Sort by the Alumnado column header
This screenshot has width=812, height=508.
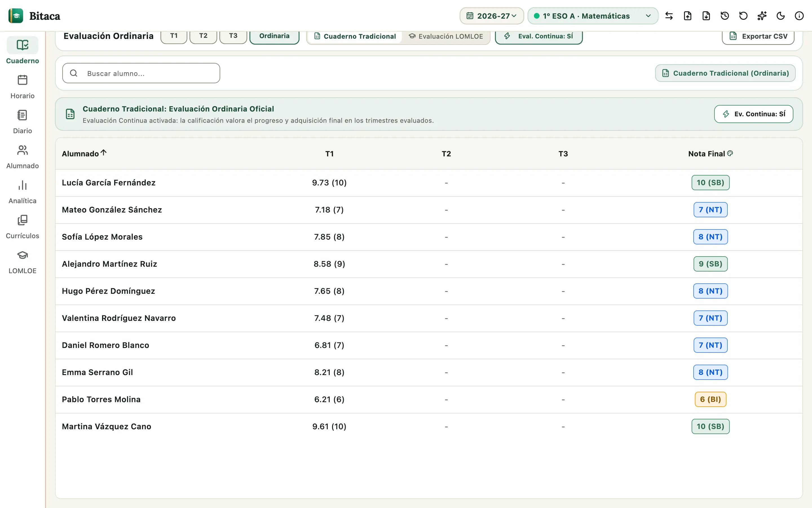84,154
